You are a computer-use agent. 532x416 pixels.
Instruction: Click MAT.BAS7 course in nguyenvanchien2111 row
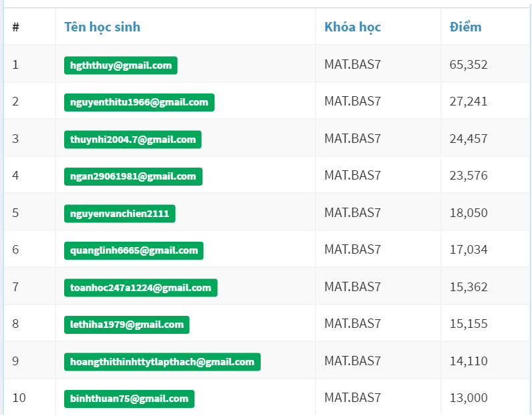pos(352,212)
